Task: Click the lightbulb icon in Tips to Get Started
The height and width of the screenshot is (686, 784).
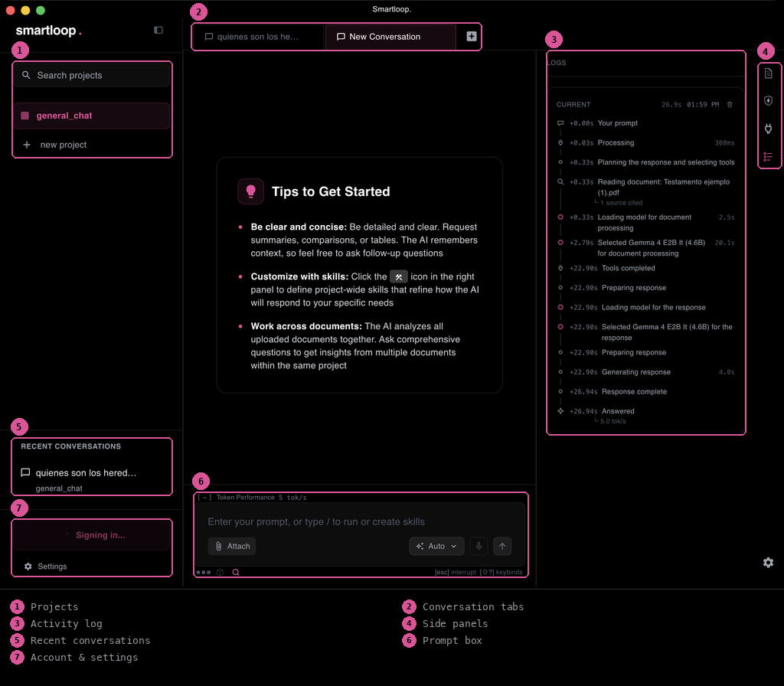Action: coord(251,191)
